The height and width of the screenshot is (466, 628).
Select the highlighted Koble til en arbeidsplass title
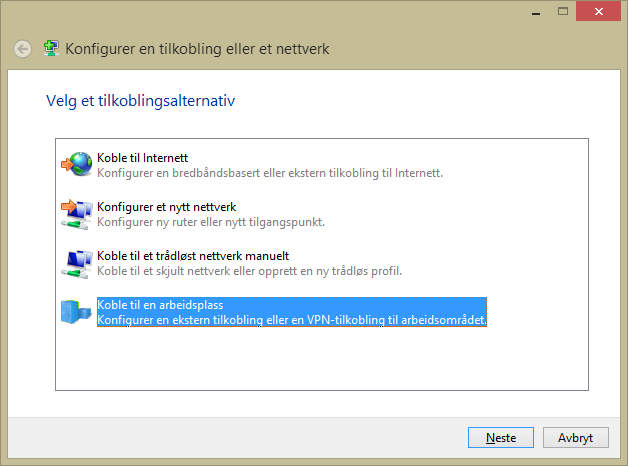pyautogui.click(x=159, y=305)
